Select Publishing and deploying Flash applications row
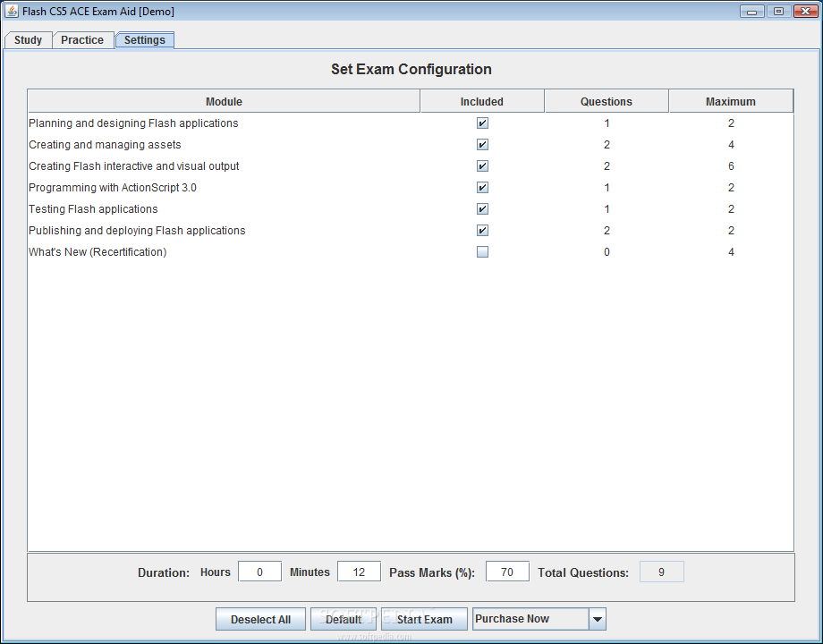 (411, 231)
